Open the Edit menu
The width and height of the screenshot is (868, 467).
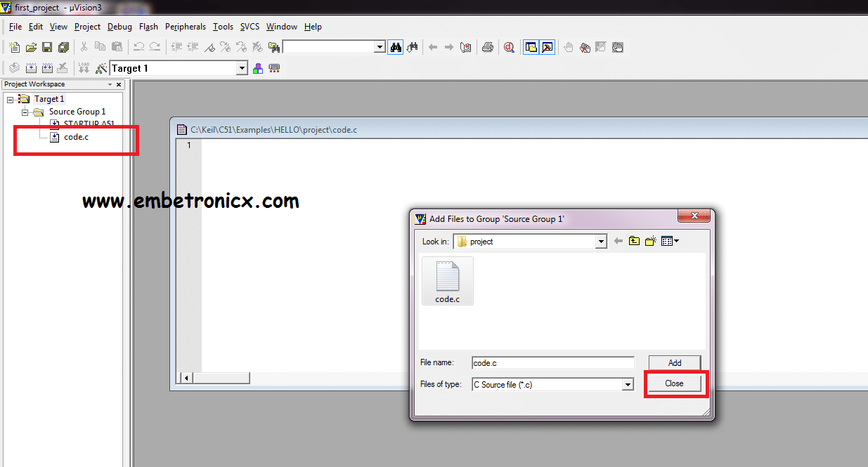[x=36, y=27]
